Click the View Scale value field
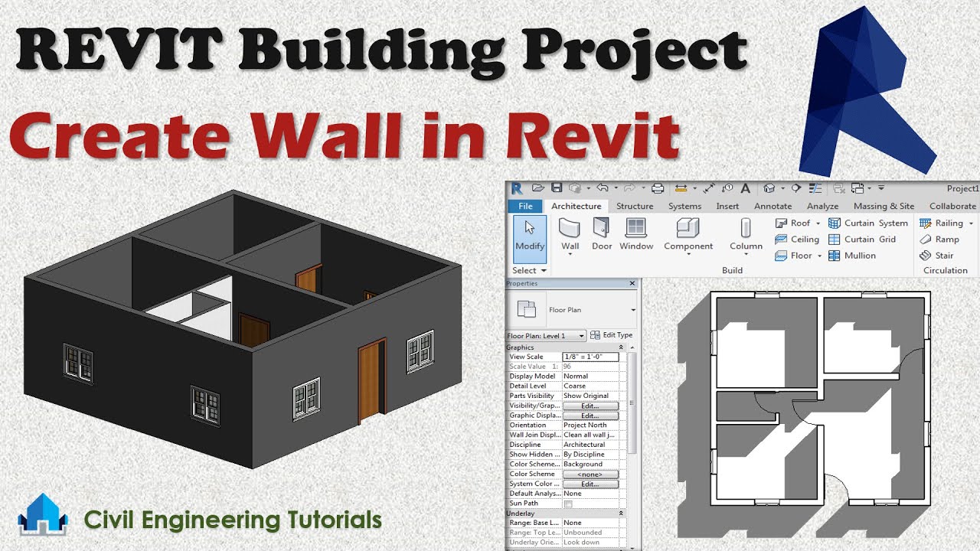980x551 pixels. (590, 357)
